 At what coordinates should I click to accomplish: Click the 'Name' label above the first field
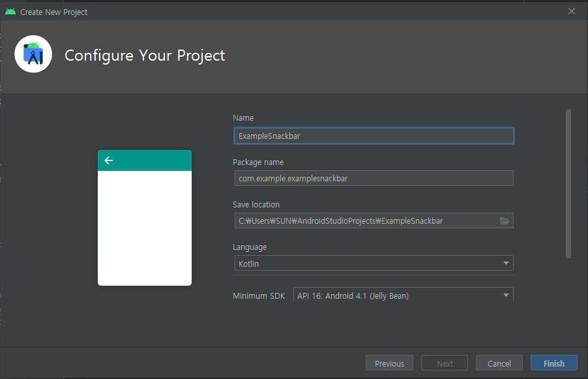pyautogui.click(x=243, y=118)
